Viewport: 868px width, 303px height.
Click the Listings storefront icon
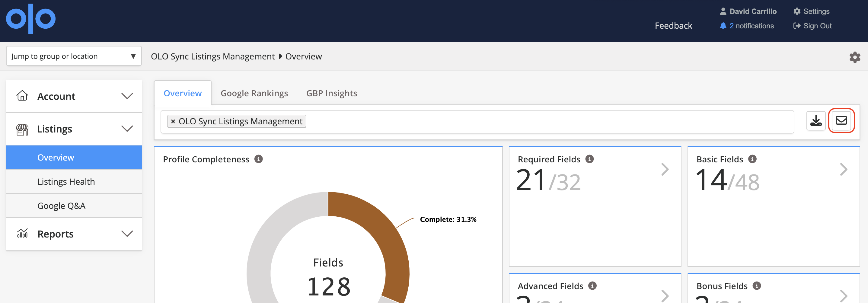pyautogui.click(x=22, y=129)
